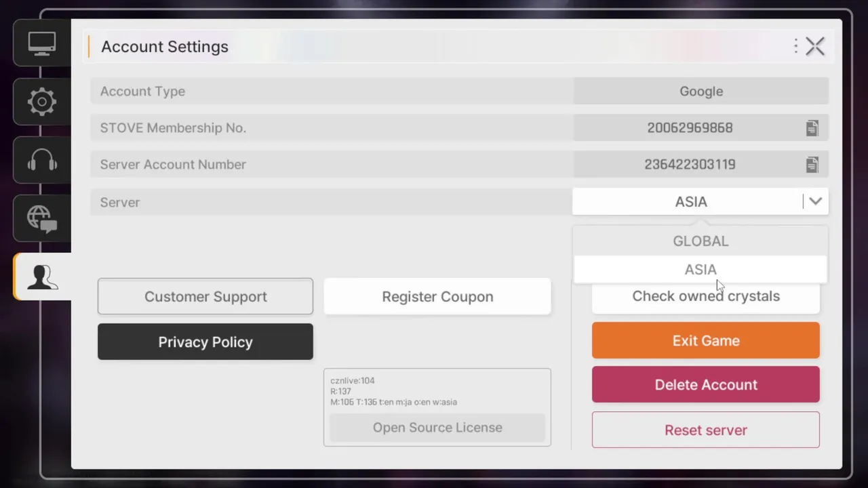
Task: Click the Delete Account button
Action: click(705, 384)
